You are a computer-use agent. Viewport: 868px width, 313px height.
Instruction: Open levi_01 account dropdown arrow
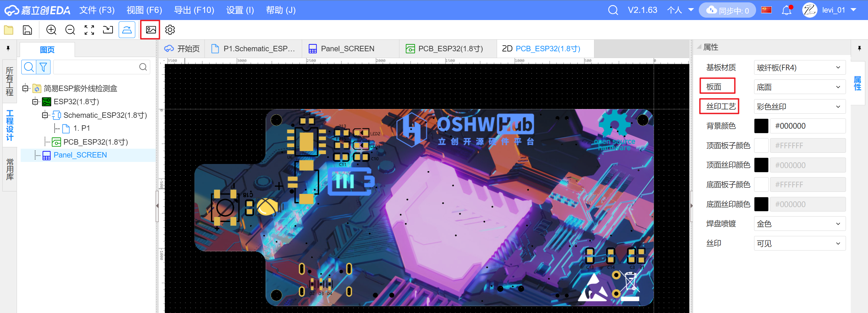coord(854,10)
